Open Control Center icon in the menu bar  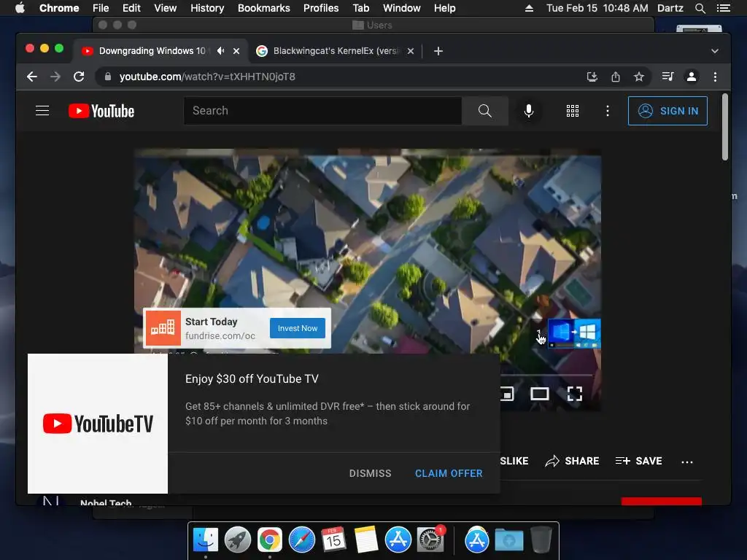[x=724, y=8]
